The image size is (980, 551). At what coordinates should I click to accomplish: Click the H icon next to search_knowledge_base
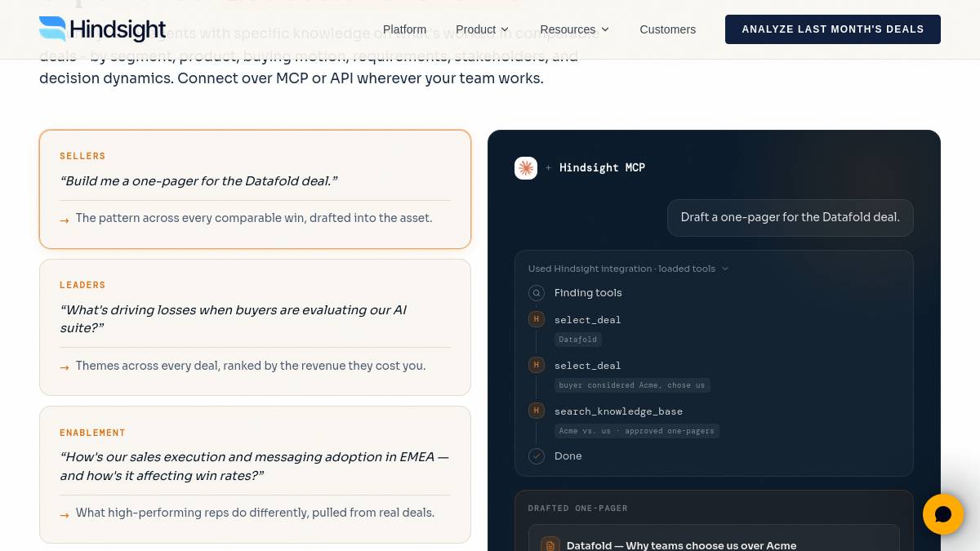pyautogui.click(x=537, y=411)
